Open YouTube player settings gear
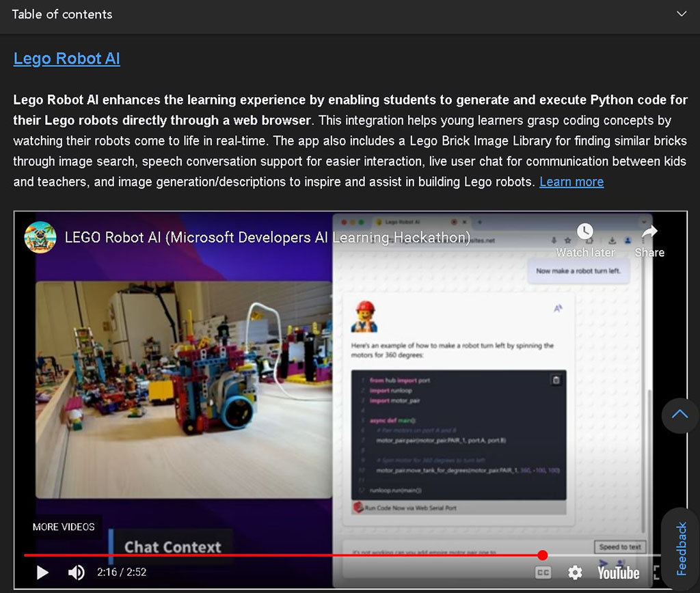This screenshot has height=593, width=700. (575, 573)
